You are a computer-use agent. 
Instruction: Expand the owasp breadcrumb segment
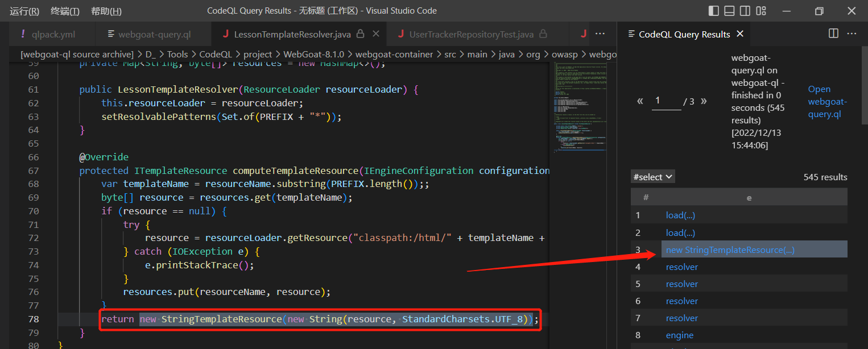(x=565, y=55)
